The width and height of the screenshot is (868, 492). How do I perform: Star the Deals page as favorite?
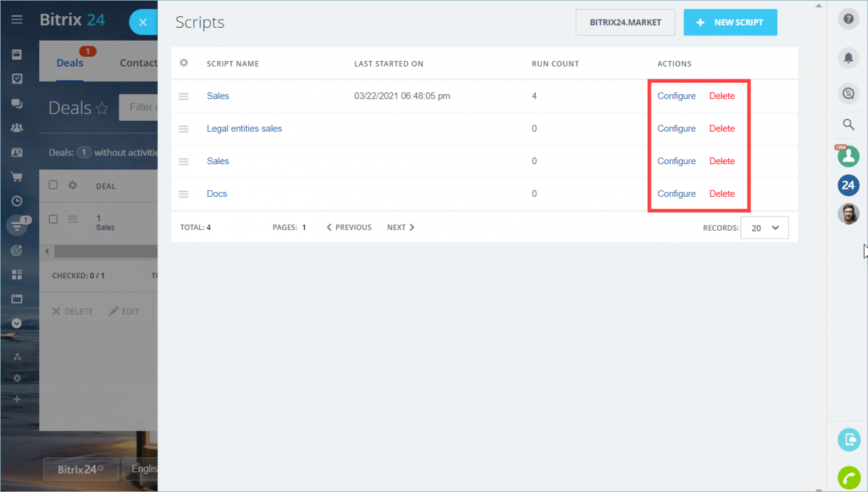point(102,108)
